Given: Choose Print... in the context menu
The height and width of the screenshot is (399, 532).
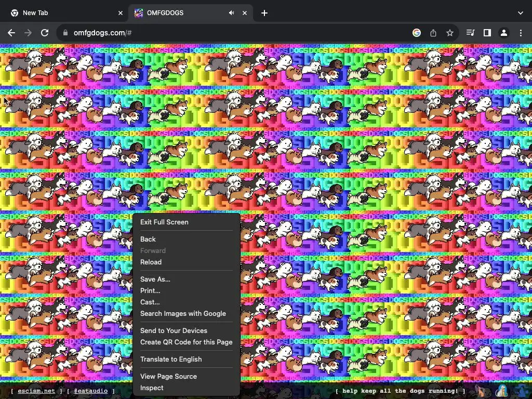Looking at the screenshot, I should click(x=187, y=291).
